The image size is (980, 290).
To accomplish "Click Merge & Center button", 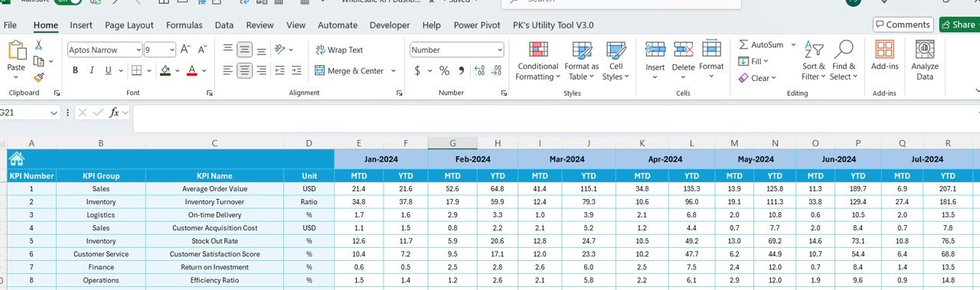I will (x=349, y=70).
